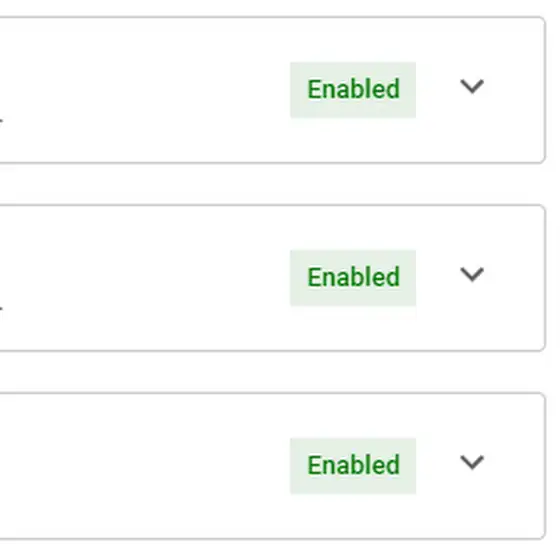Image resolution: width=560 pixels, height=560 pixels.
Task: Click the Enabled badge on the middle card
Action: click(353, 278)
